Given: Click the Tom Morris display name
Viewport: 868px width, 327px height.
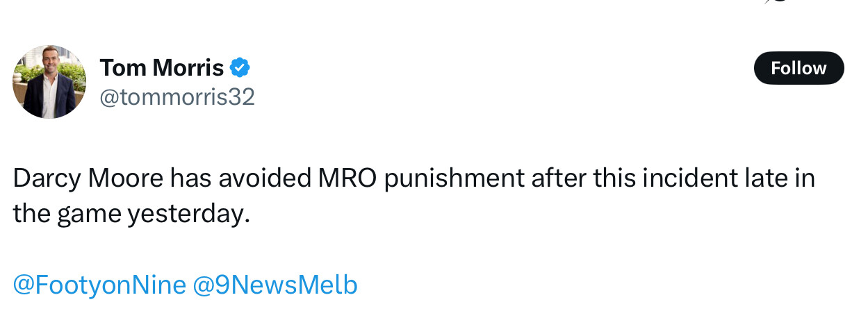Looking at the screenshot, I should 161,68.
